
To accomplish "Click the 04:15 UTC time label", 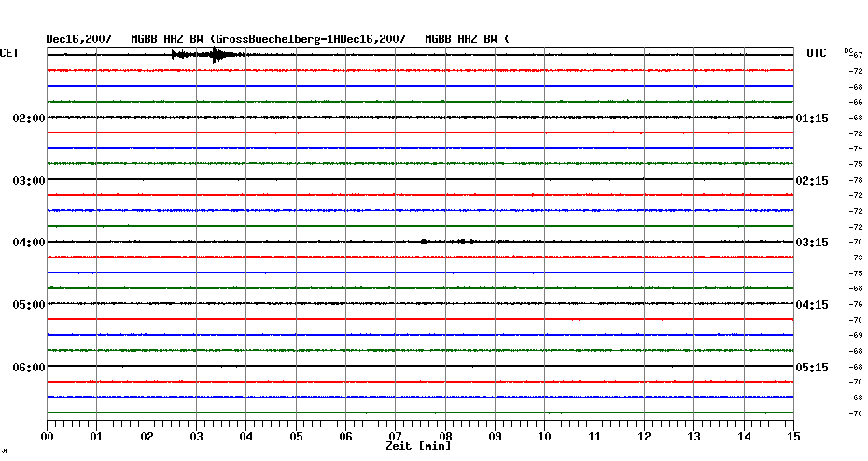I will click(812, 305).
